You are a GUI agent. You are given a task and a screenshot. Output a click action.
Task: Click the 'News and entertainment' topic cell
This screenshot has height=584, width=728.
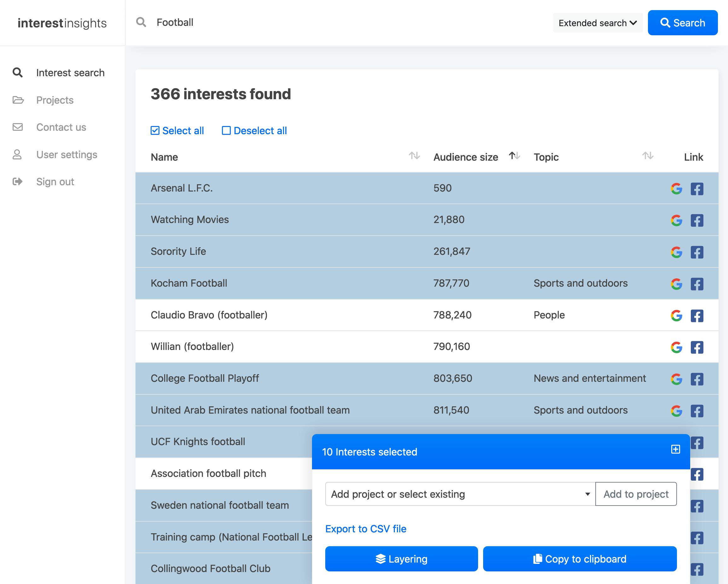590,378
